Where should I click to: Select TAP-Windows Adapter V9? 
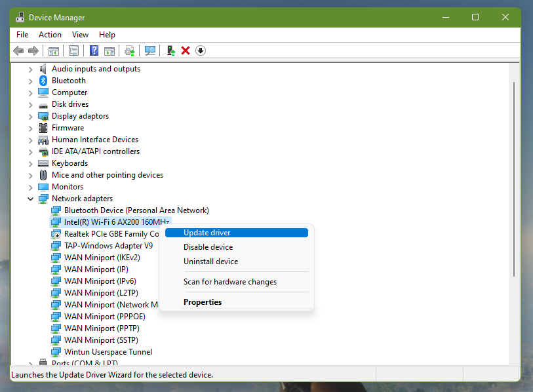click(x=108, y=246)
